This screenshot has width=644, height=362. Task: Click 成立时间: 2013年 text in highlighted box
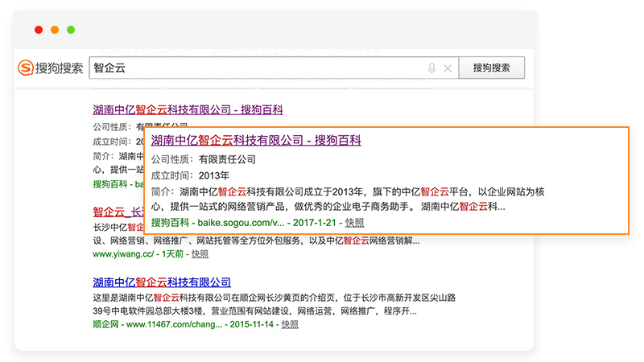(190, 175)
